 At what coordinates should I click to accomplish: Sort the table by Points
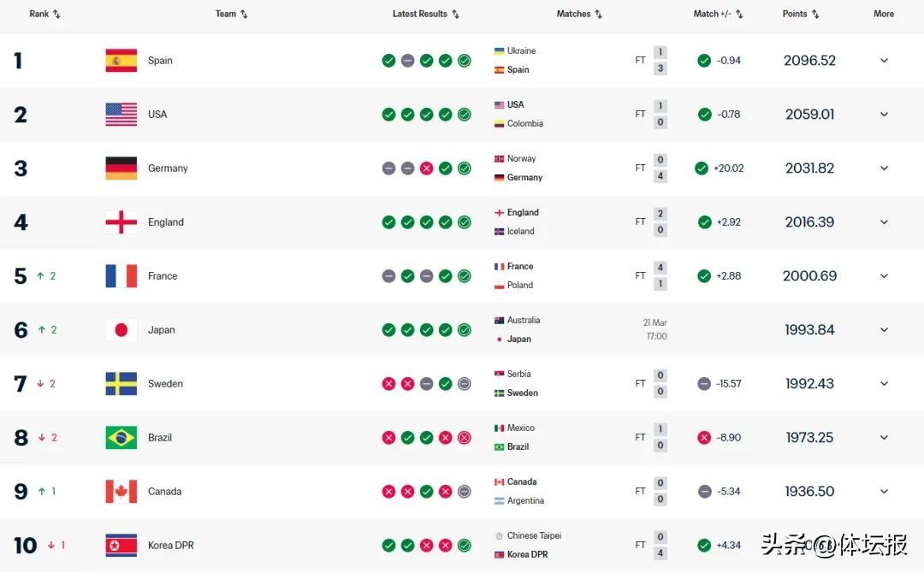(801, 14)
